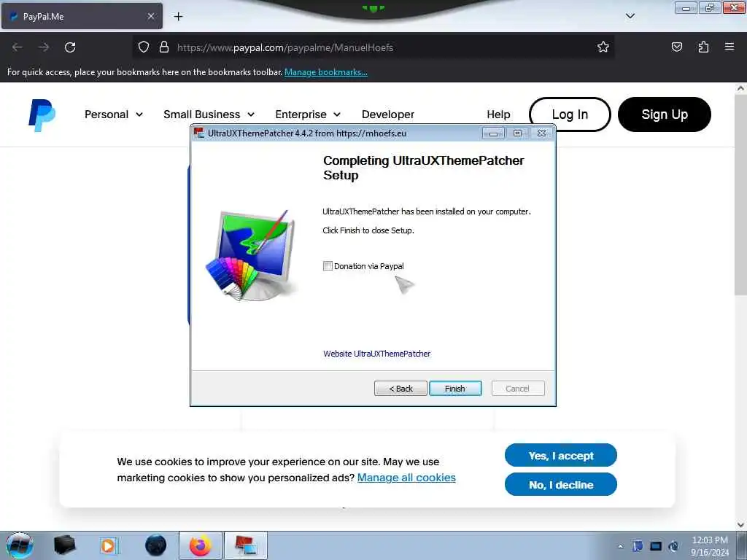
Task: Open the extensions puzzle icon
Action: click(x=703, y=47)
